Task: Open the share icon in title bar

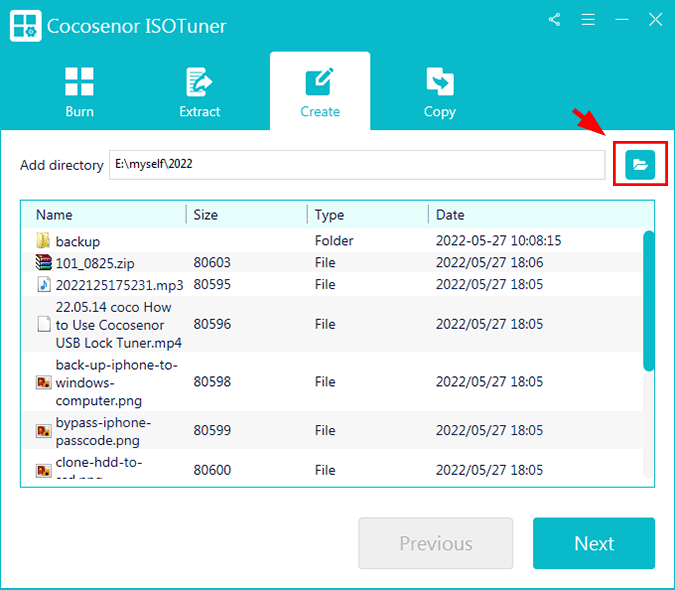Action: [x=554, y=19]
